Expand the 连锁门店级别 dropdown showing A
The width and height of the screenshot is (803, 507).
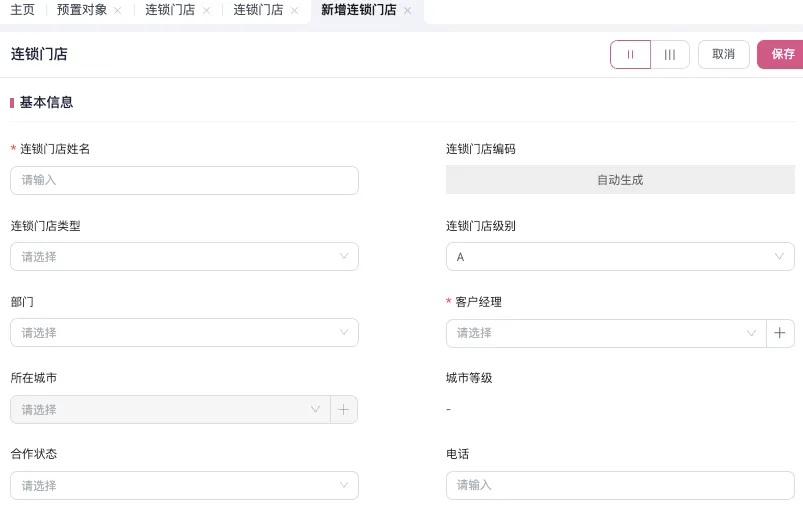click(620, 257)
